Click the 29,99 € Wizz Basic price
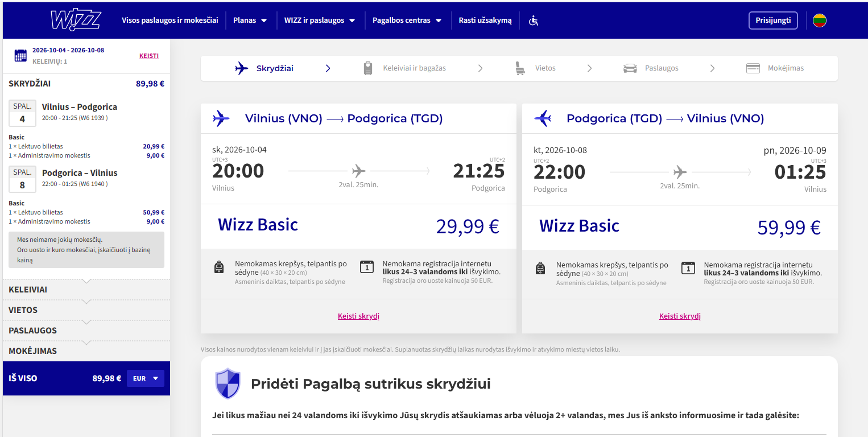The height and width of the screenshot is (437, 868). 468,226
